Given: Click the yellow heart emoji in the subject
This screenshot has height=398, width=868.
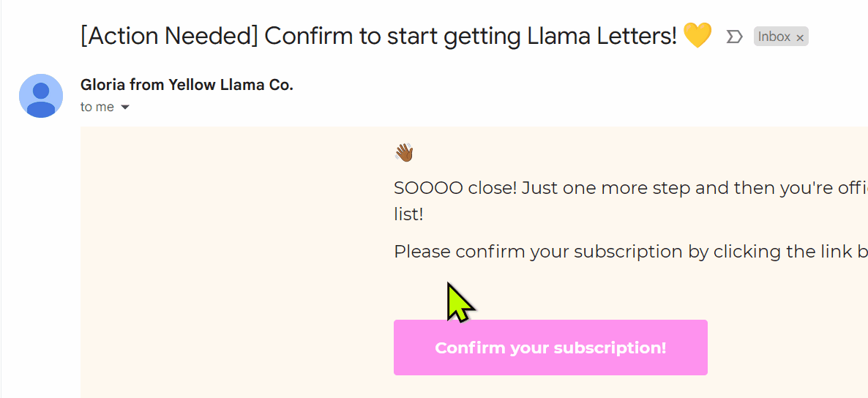Looking at the screenshot, I should click(x=697, y=36).
